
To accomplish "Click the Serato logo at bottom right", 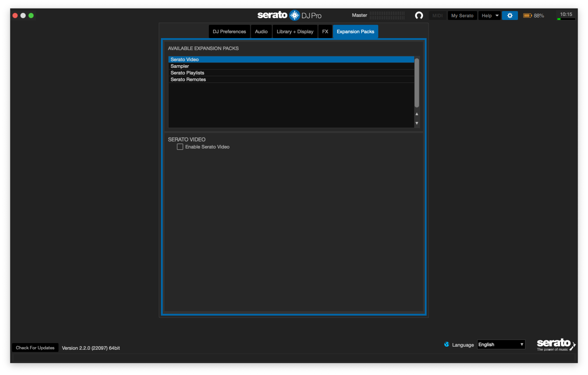I will pos(556,344).
